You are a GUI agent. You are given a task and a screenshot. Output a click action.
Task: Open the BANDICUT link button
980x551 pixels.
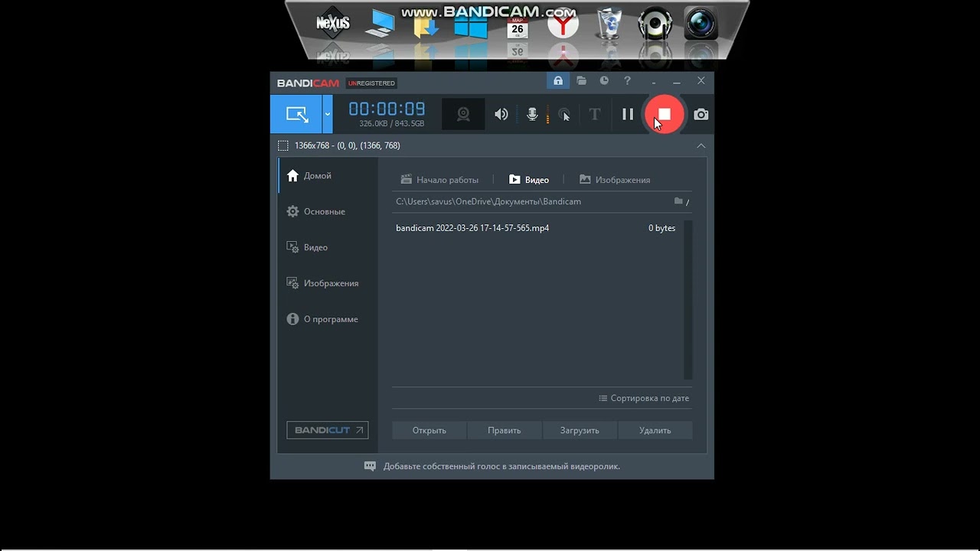327,430
